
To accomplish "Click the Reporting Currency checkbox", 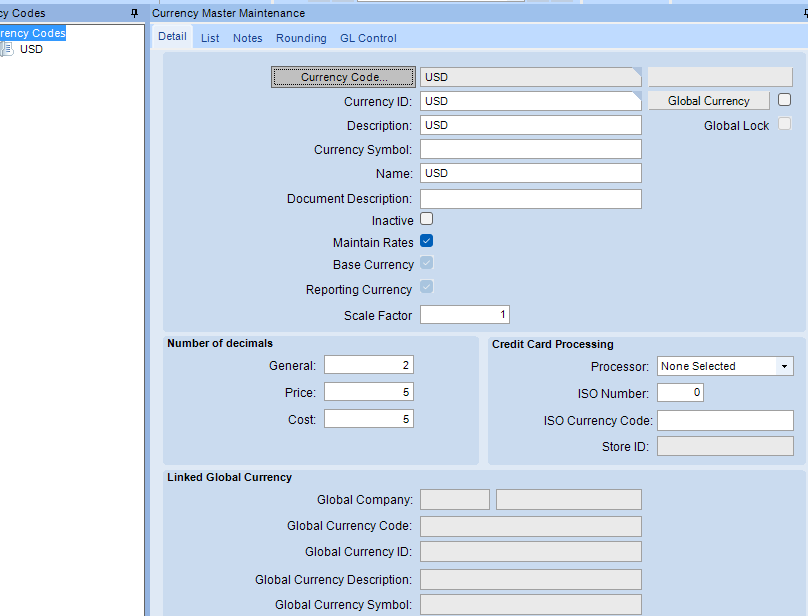I will (x=427, y=287).
